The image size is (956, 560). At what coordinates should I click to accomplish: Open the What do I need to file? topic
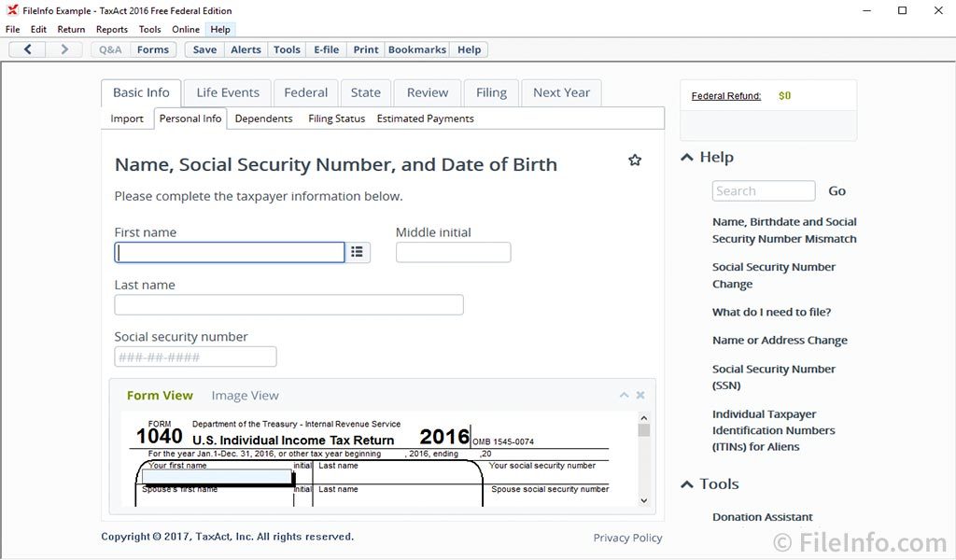tap(771, 312)
